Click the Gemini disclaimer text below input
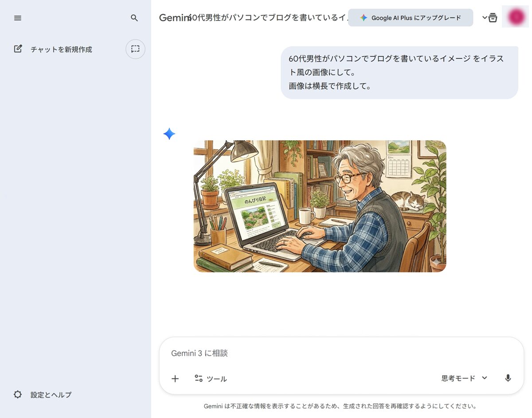 tap(340, 406)
